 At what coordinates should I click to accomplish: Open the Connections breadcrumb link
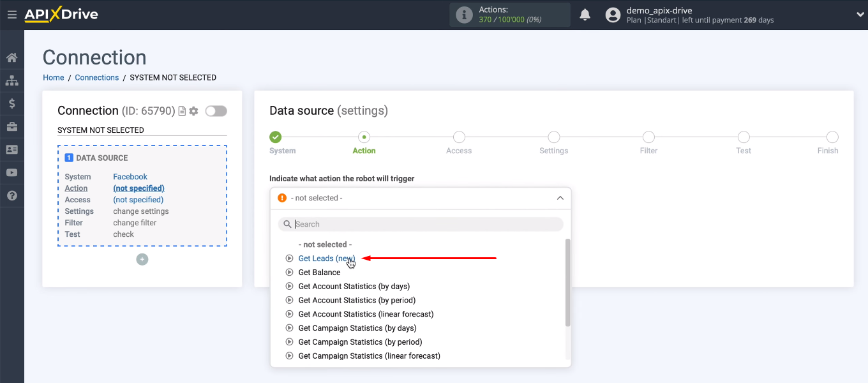(x=97, y=77)
